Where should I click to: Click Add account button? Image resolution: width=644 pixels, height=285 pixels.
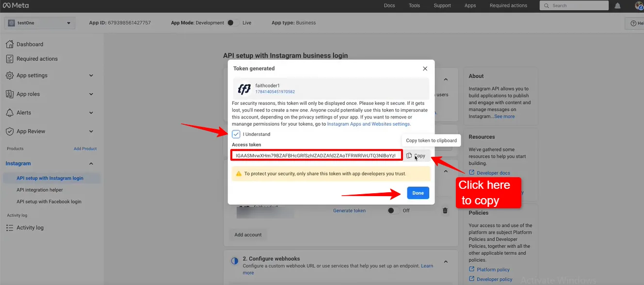pos(248,235)
